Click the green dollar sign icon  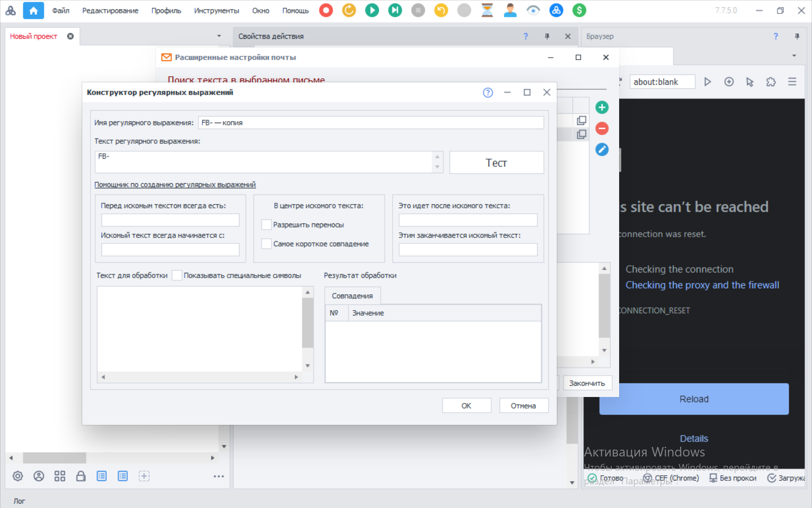579,10
